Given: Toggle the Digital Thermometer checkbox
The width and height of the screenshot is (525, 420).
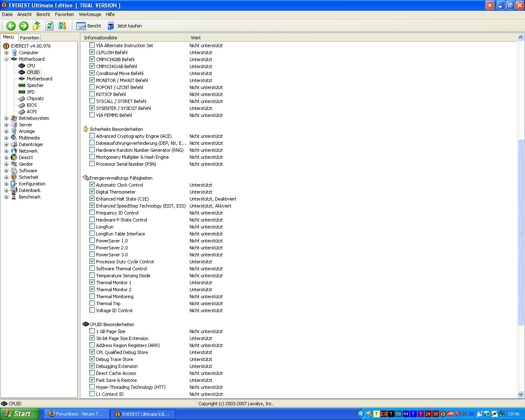Looking at the screenshot, I should coord(92,192).
